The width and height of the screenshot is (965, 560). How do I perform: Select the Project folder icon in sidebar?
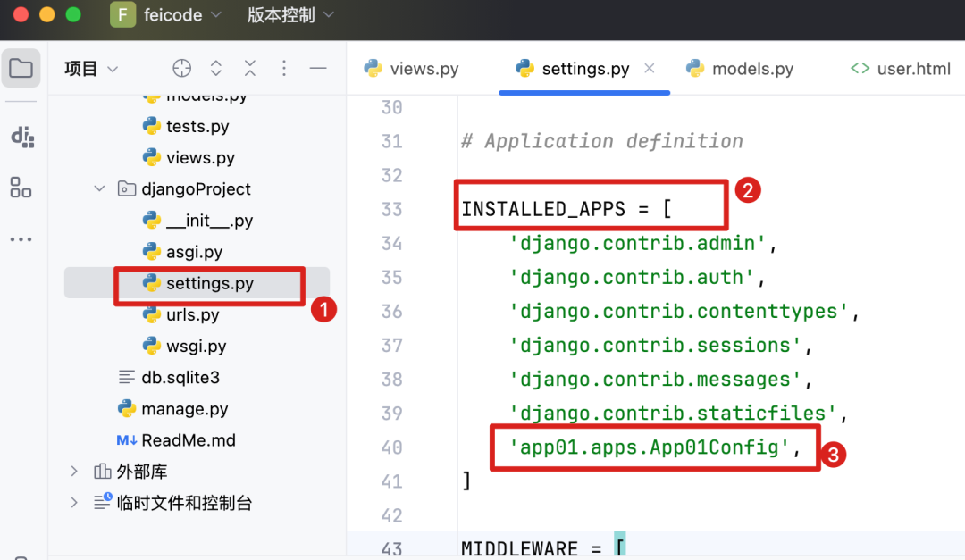click(21, 67)
